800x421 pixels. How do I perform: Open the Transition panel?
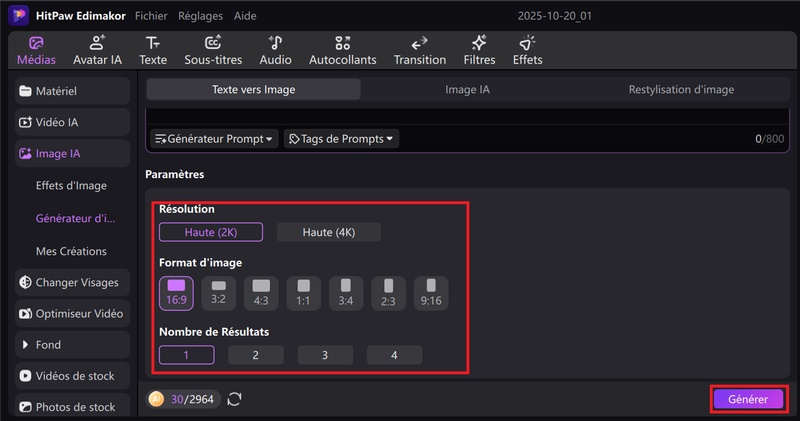click(420, 50)
